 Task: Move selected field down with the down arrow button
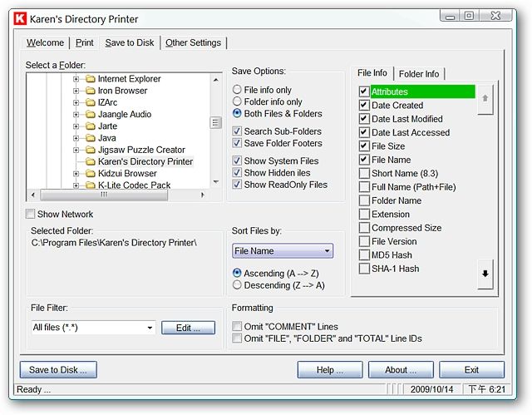485,274
